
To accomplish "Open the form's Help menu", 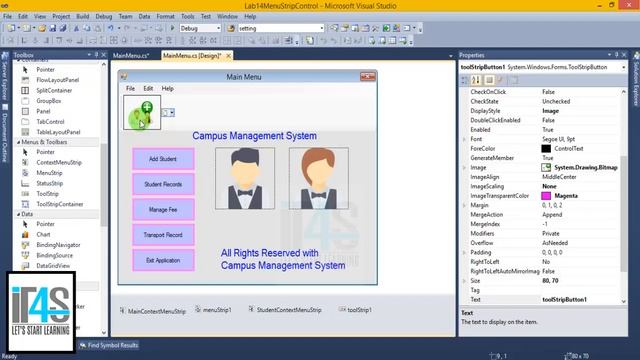I will pos(167,88).
